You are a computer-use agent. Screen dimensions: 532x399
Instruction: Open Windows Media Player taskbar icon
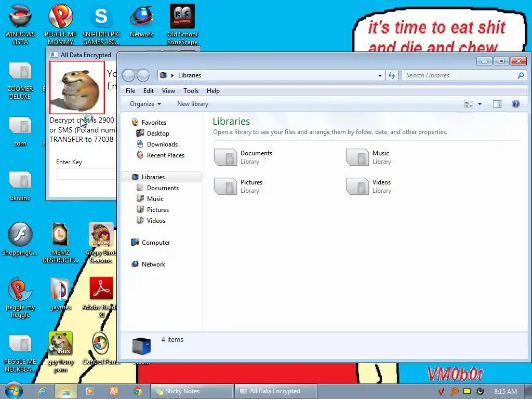tap(90, 391)
